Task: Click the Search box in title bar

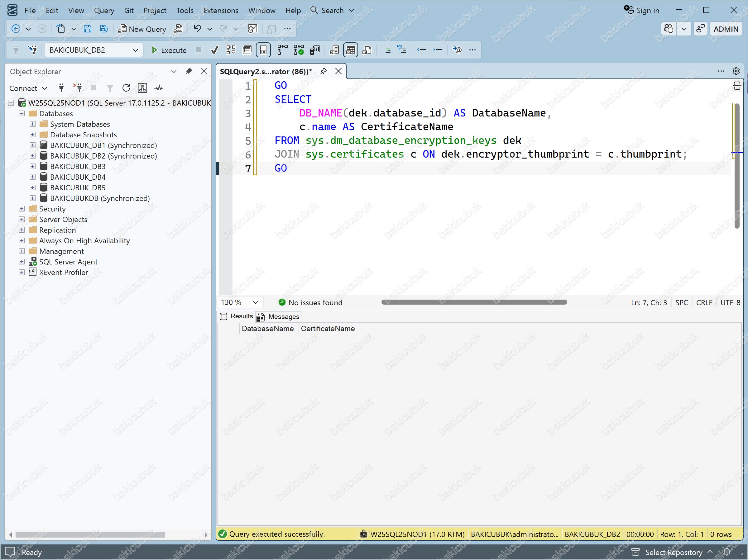Action: 332,11
